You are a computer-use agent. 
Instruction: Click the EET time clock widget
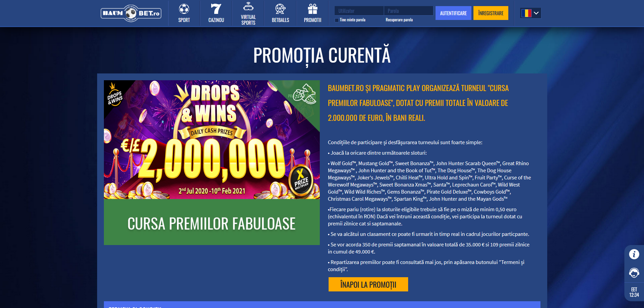[x=634, y=292]
